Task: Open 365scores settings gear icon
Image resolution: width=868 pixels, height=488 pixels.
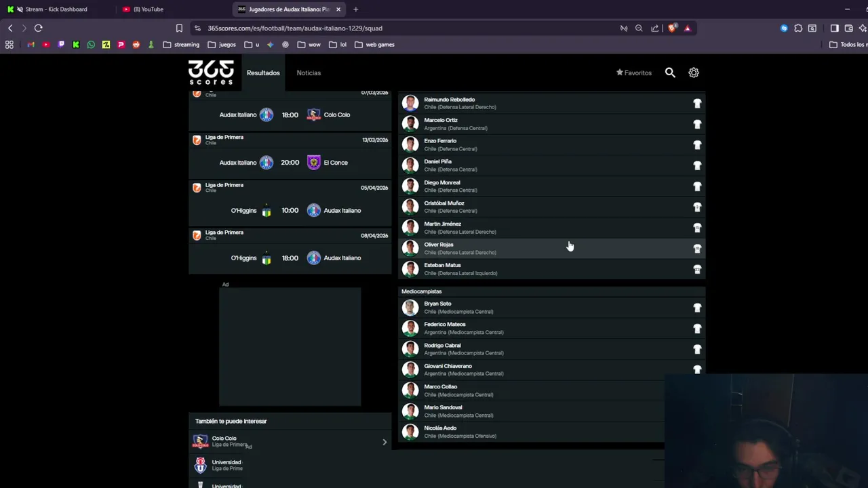Action: 694,73
